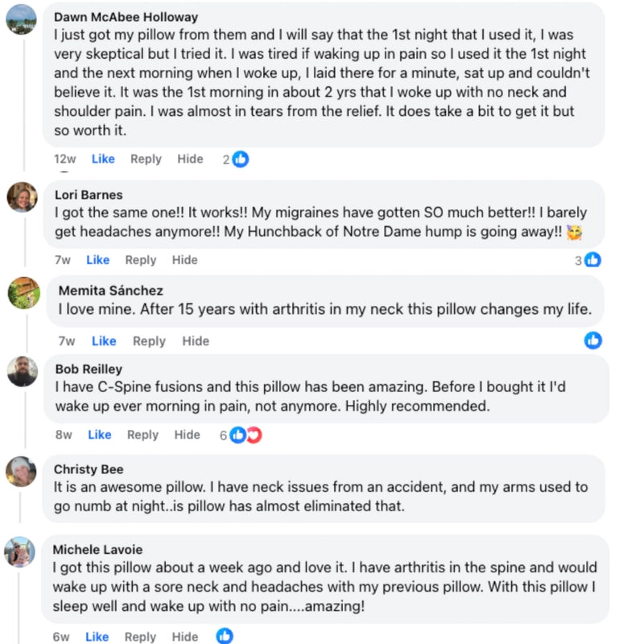
Task: Open Christy Bee's name link
Action: [x=89, y=469]
